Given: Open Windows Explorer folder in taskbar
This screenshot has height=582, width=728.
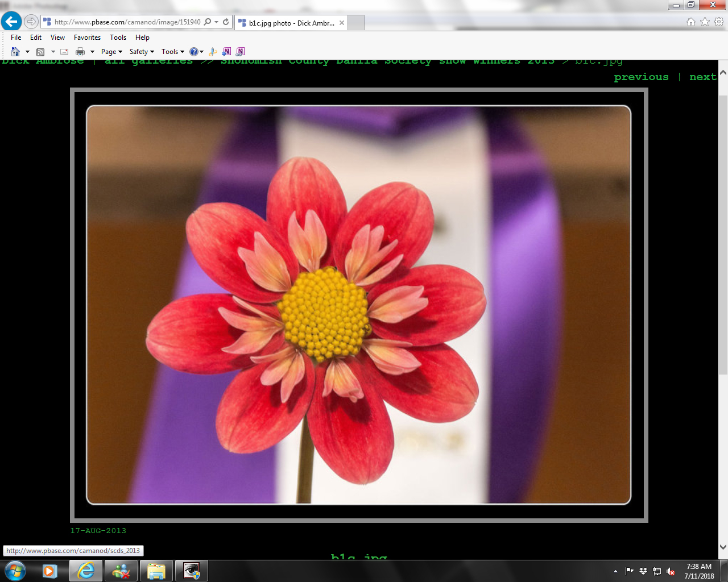Looking at the screenshot, I should 156,571.
